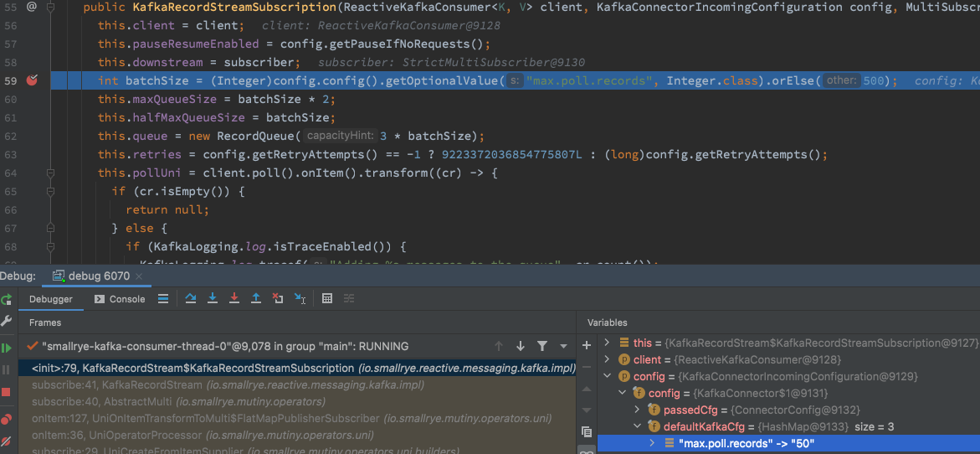The width and height of the screenshot is (980, 454).
Task: Click the duplicate watch copy icon
Action: [587, 431]
